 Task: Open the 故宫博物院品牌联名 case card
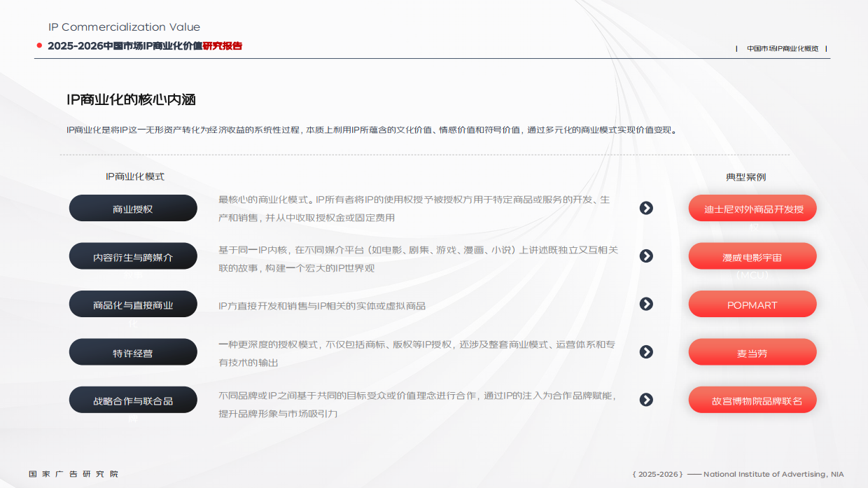click(x=752, y=400)
